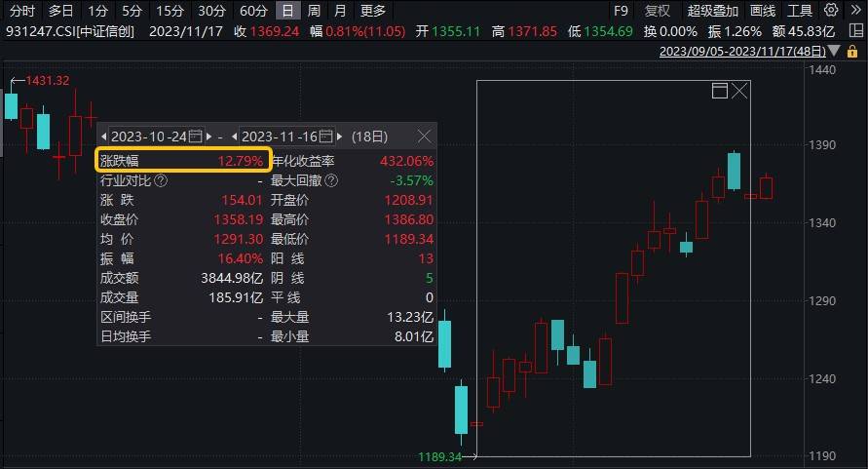This screenshot has width=868, height=469.
Task: Switch chart to 5分 period
Action: (x=132, y=11)
